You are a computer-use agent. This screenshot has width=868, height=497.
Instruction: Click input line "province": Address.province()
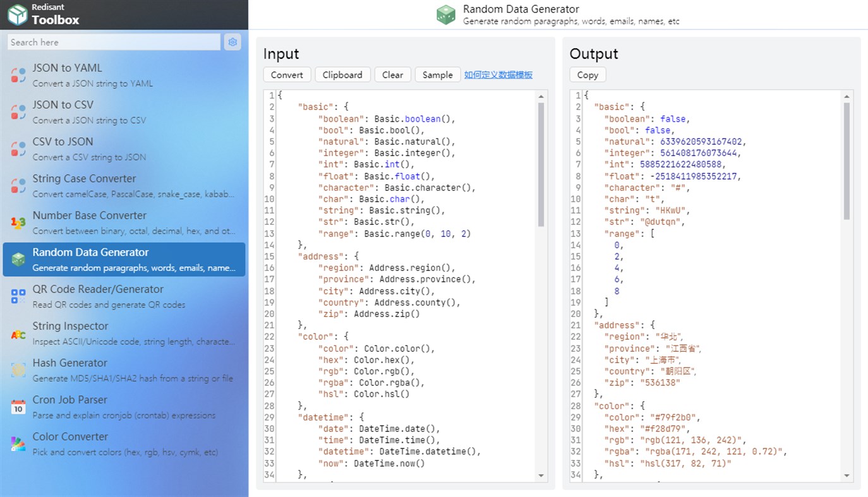(x=397, y=279)
